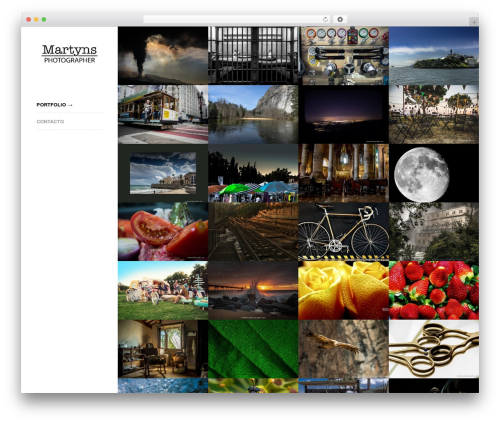Screen dimensions: 500x423
Task: Select the Portfolio menu item
Action: pos(54,105)
